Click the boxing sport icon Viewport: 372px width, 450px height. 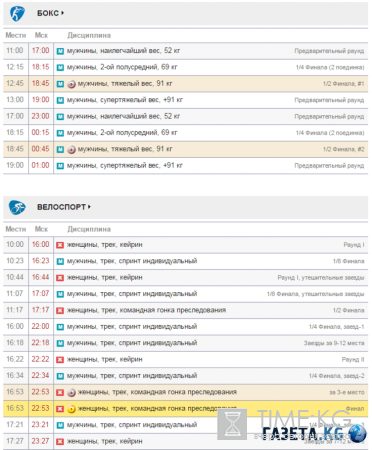pos(17,14)
